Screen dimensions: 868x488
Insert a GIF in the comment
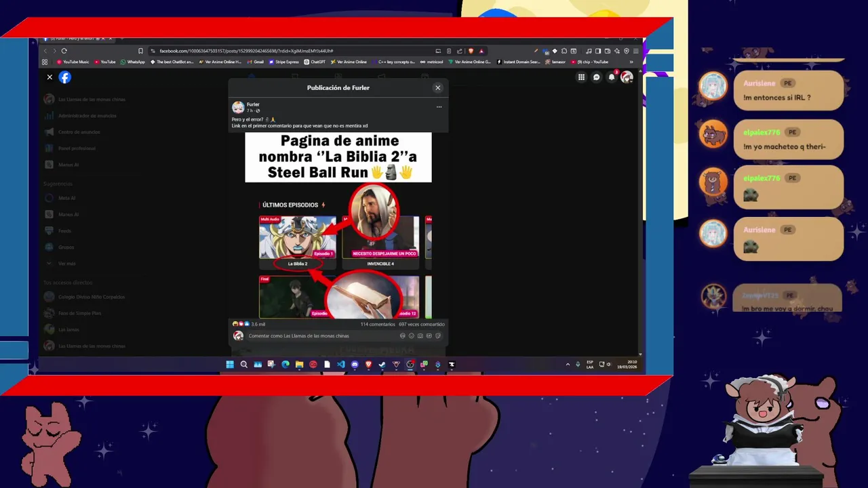click(429, 335)
